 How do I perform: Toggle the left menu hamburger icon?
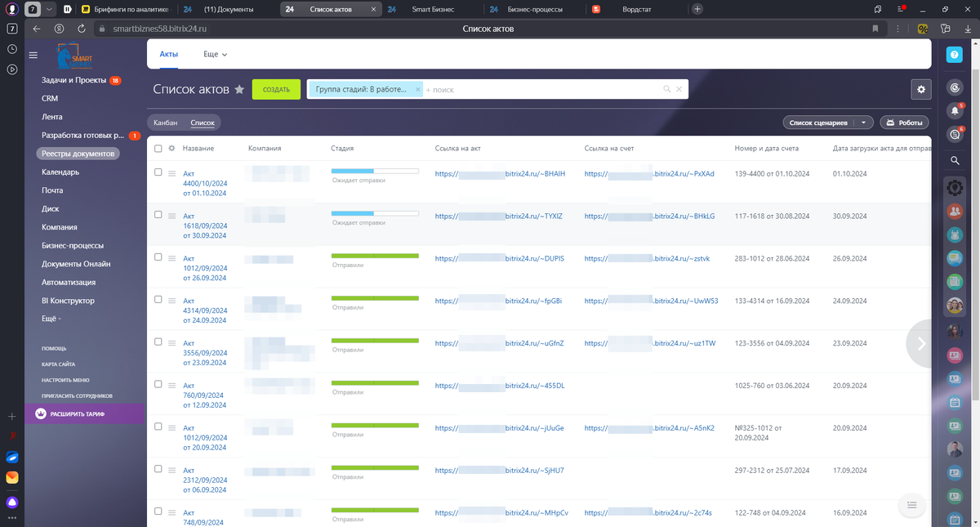33,56
